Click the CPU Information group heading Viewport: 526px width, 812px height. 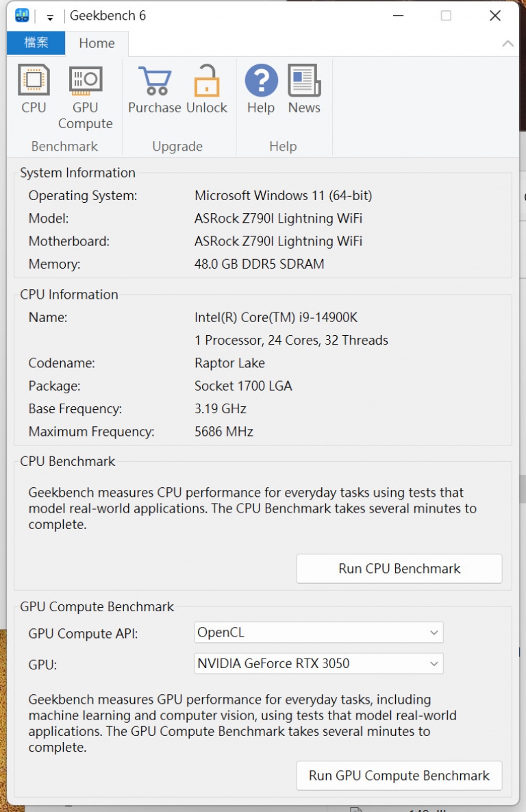[x=69, y=295]
